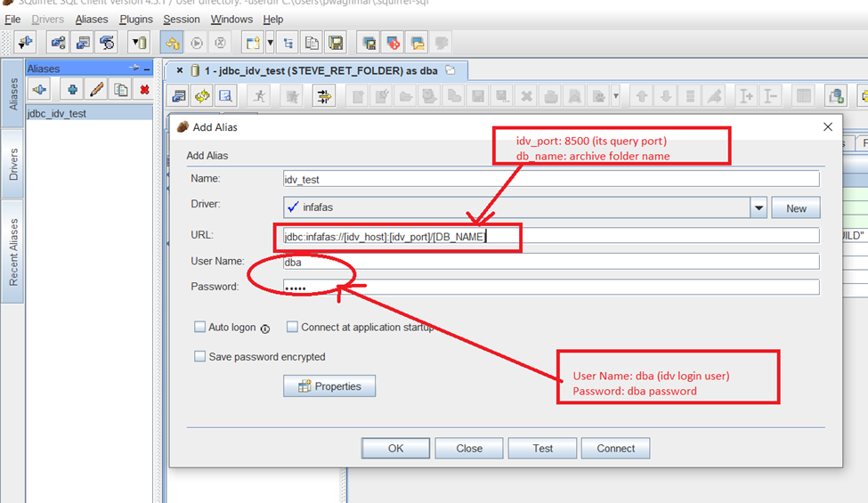Screen dimensions: 868x503
Task: Click the find/magnifier icon in session toolbar
Action: pos(225,96)
